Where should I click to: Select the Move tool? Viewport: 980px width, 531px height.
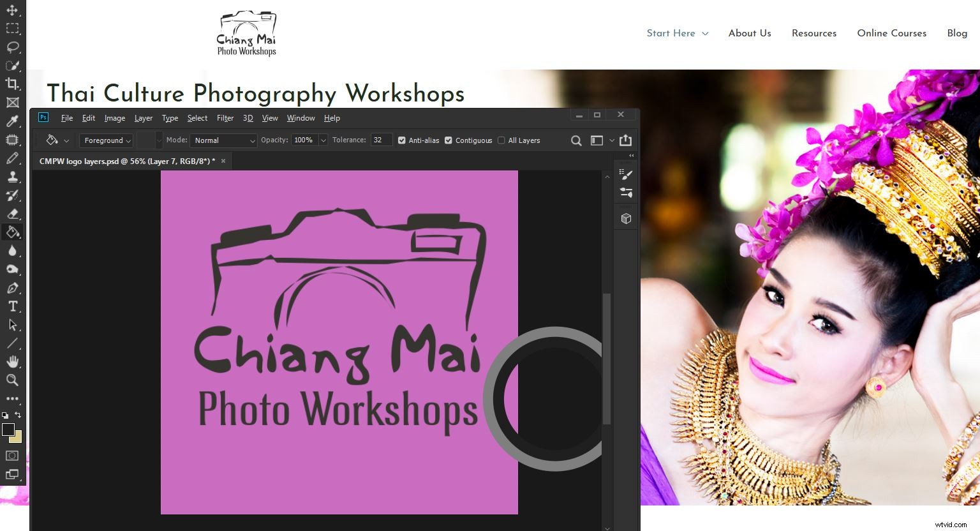[x=13, y=10]
